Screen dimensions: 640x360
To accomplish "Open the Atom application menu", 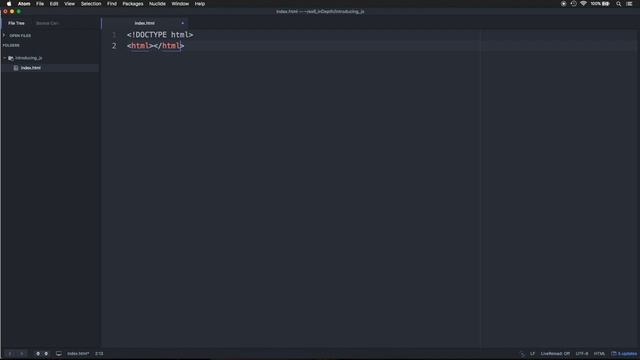I will pyautogui.click(x=24, y=4).
